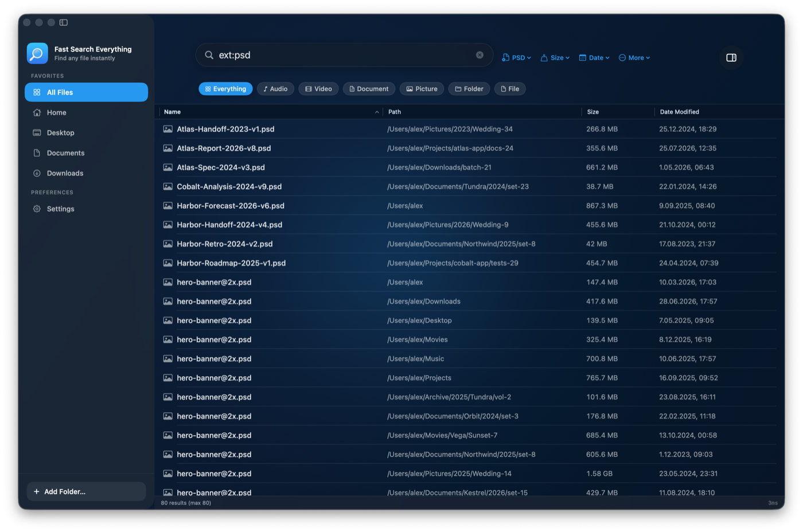Open All Files in sidebar
The image size is (803, 532).
[86, 92]
